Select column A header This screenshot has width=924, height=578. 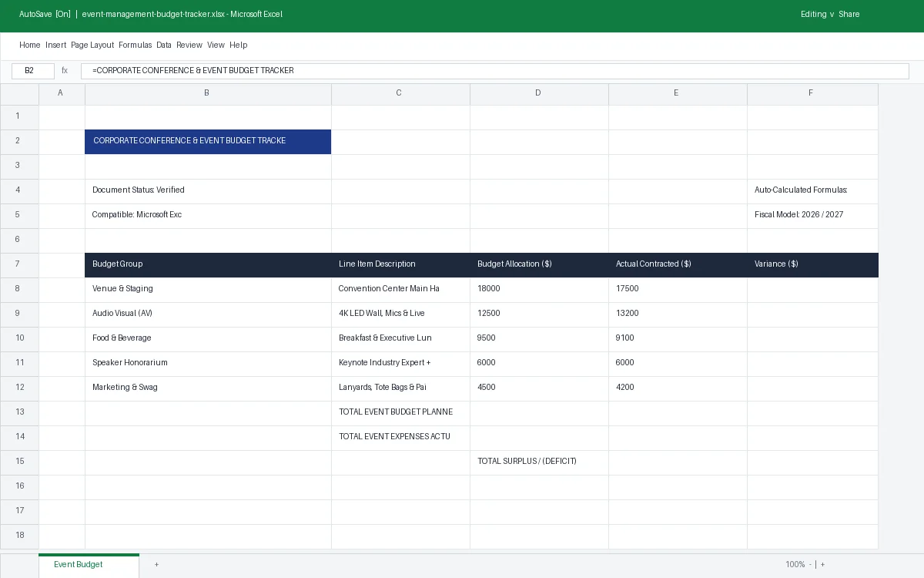[62, 93]
